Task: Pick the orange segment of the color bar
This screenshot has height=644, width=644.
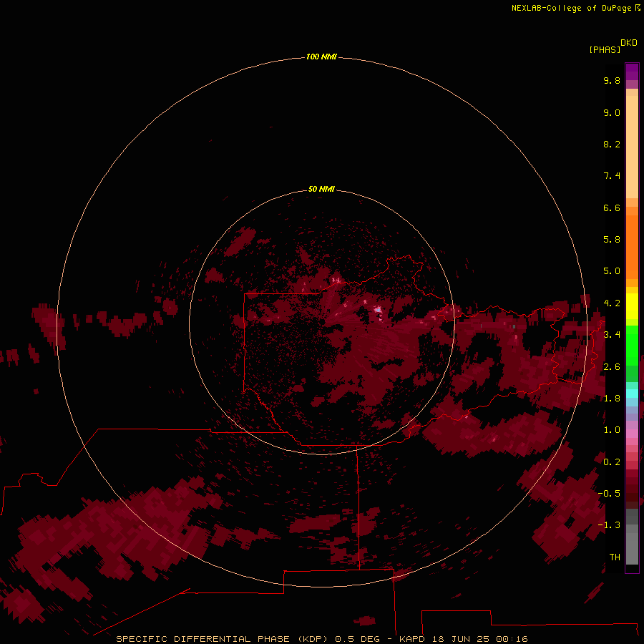Action: 632,246
